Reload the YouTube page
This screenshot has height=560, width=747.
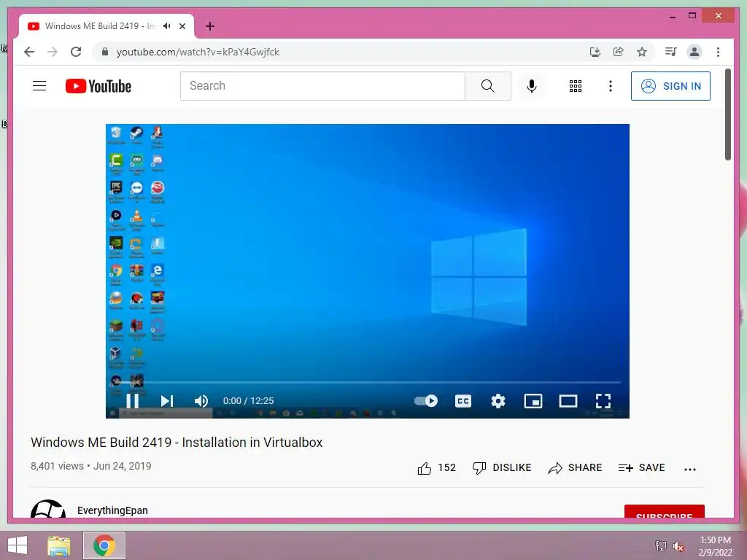76,52
